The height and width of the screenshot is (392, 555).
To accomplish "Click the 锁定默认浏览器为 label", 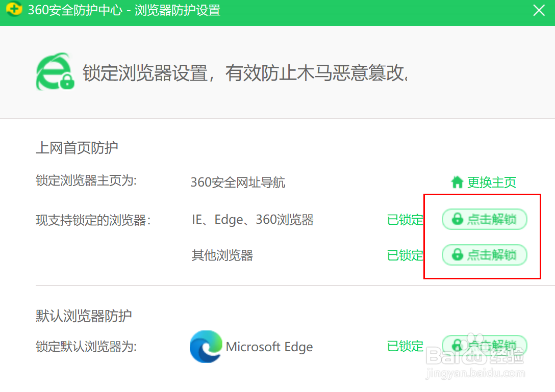I will point(86,346).
